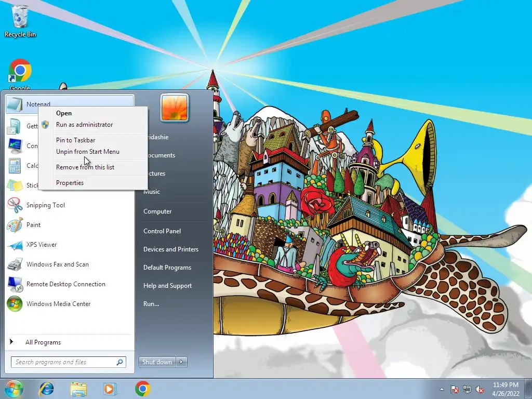This screenshot has width=532, height=399.
Task: Click the Shut down button
Action: pos(157,362)
